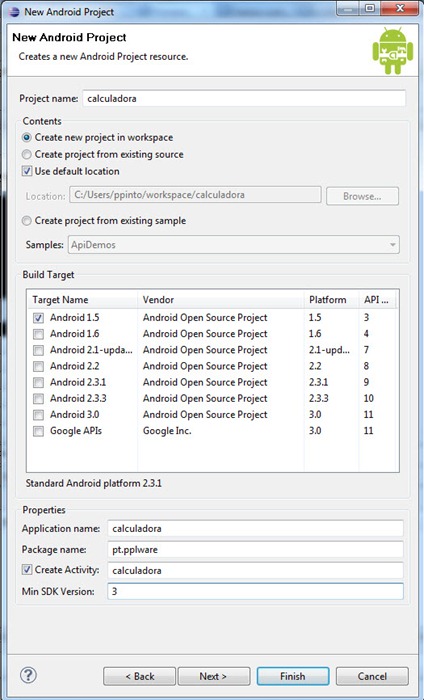Sort by Target Name column header
The height and width of the screenshot is (700, 424).
click(x=82, y=300)
